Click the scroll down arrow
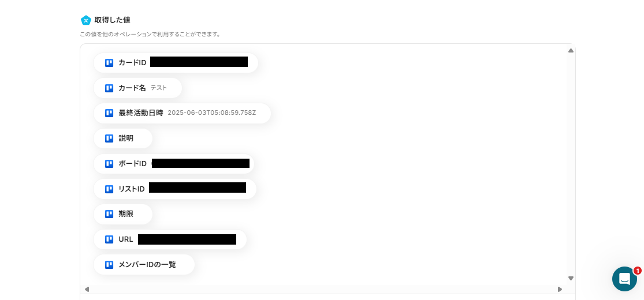 pyautogui.click(x=571, y=278)
